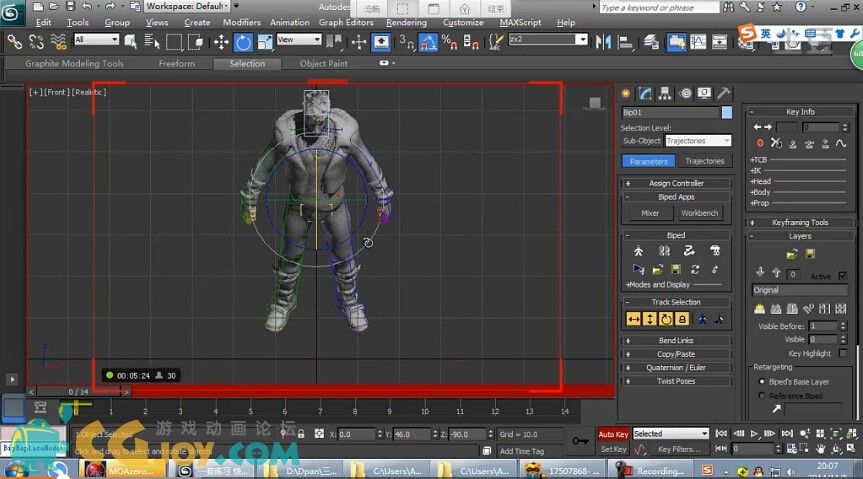Open the Sub-Object Trajectories dropdown
Viewport: 863px width, 479px height.
698,141
